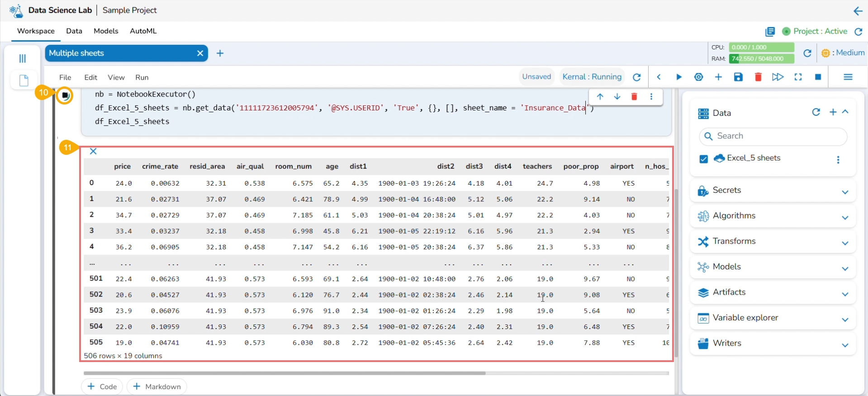Move cell up with arrow icon
868x396 pixels.
point(600,96)
